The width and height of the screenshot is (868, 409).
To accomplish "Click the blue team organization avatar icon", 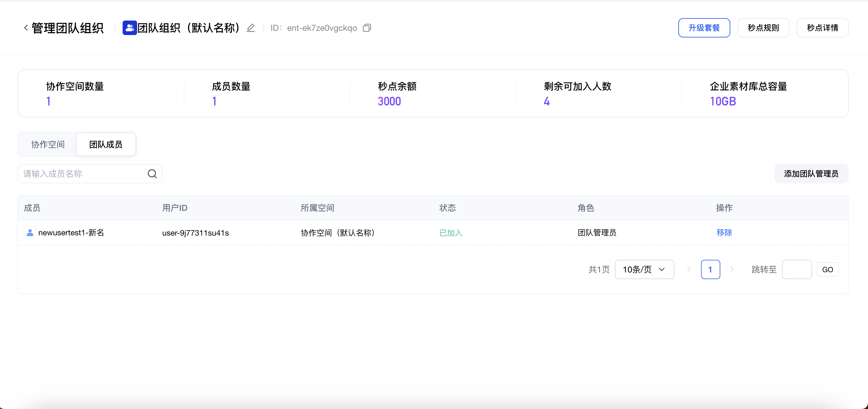I will 130,27.
